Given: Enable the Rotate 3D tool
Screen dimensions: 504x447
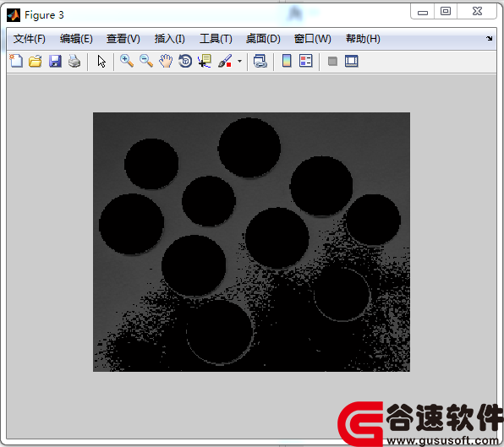Looking at the screenshot, I should point(185,61).
